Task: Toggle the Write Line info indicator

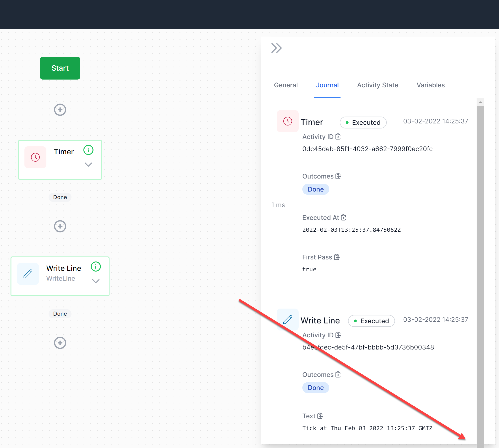Action: pyautogui.click(x=96, y=266)
